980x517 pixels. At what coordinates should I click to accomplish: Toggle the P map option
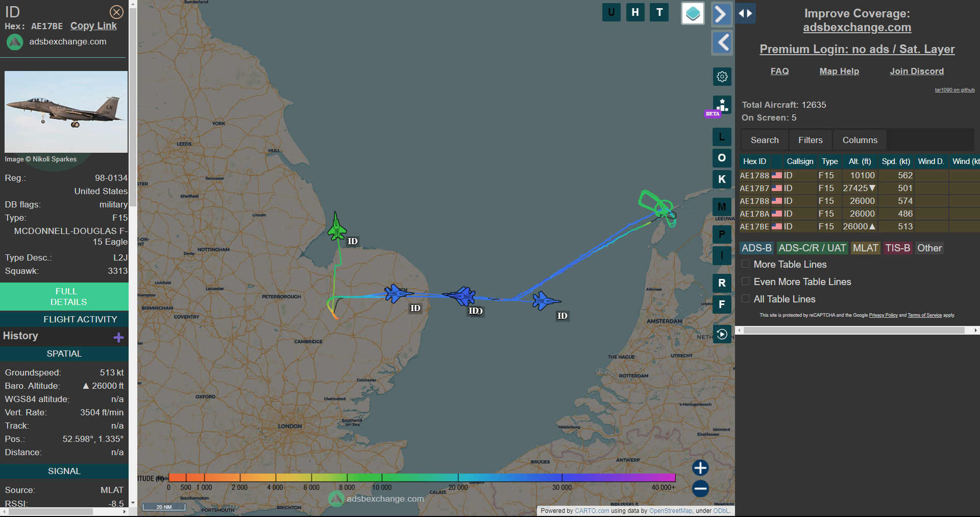[x=722, y=234]
